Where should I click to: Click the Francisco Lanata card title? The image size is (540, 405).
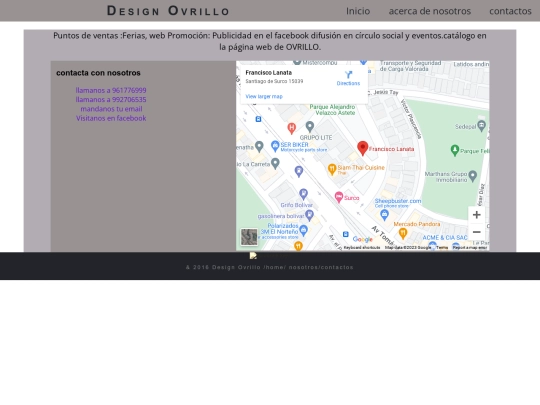(x=269, y=73)
